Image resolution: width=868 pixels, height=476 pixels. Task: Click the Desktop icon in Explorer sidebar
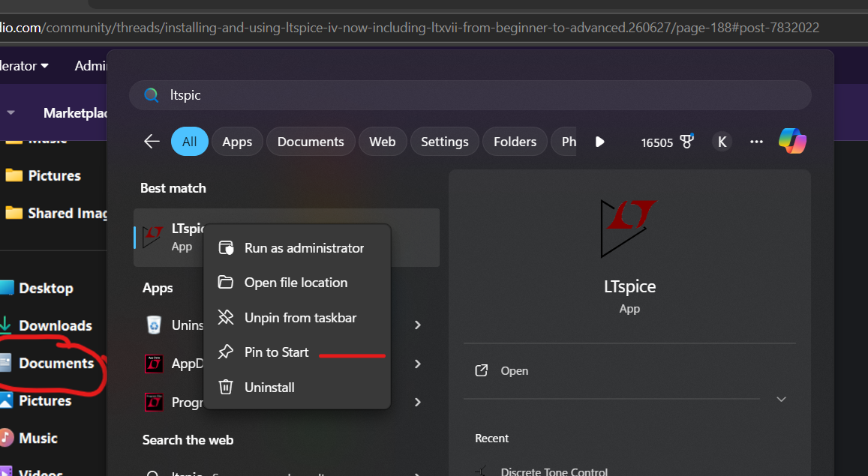pyautogui.click(x=7, y=288)
